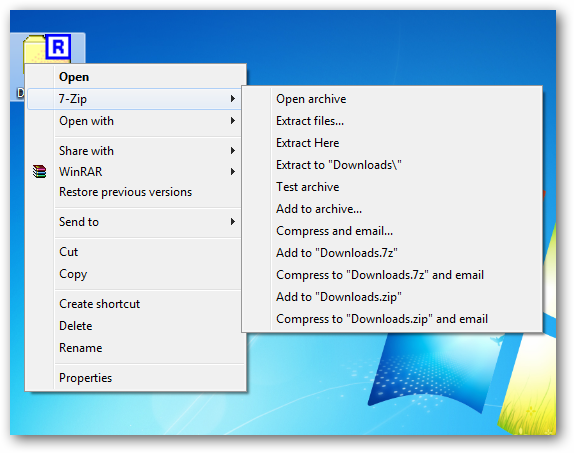Select the Send to menu entry

135,222
